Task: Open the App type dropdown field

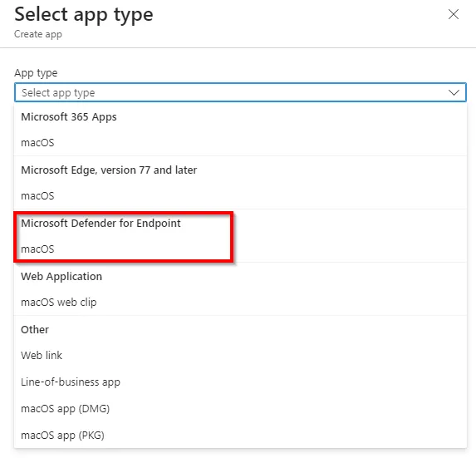Action: coord(240,92)
